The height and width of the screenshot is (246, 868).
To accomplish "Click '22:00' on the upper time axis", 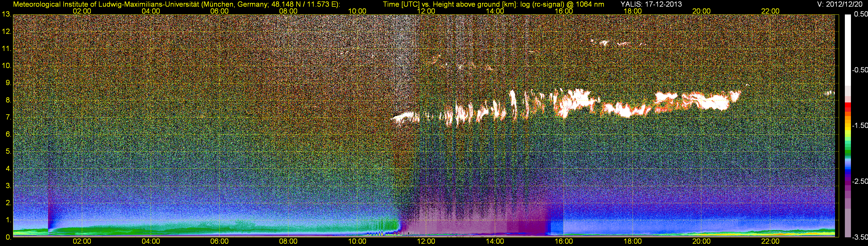I will pos(770,11).
